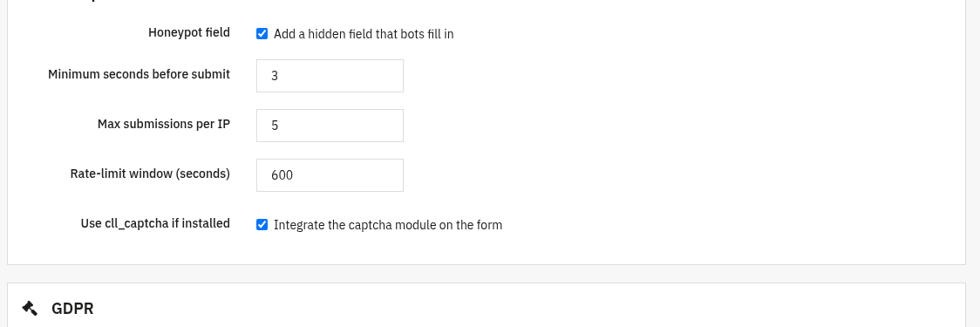Click the 'Honeypot field' label

(188, 32)
